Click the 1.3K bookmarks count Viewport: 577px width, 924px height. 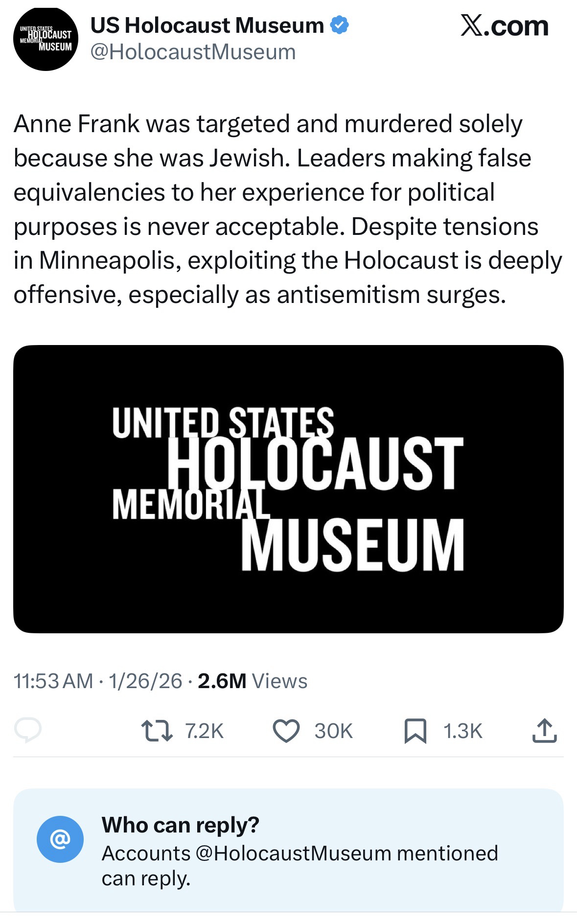click(x=462, y=731)
